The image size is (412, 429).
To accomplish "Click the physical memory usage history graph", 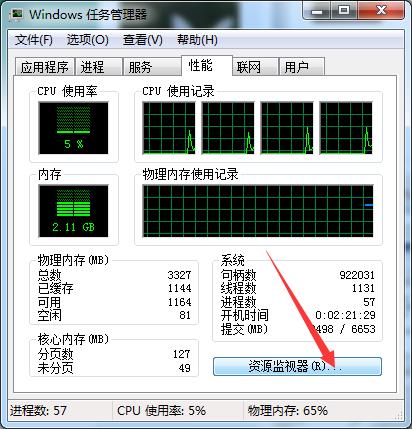I will point(258,211).
